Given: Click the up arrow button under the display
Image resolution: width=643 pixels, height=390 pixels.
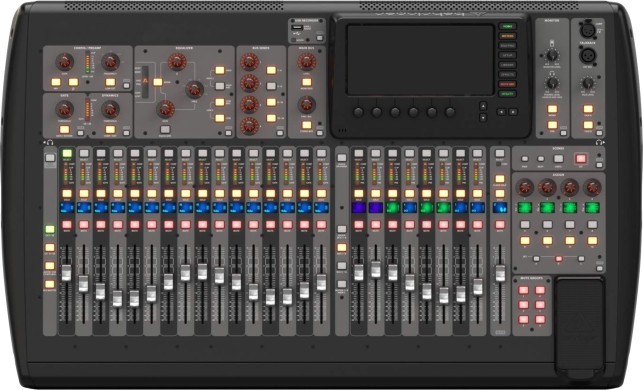Looking at the screenshot, I should coord(483,106).
